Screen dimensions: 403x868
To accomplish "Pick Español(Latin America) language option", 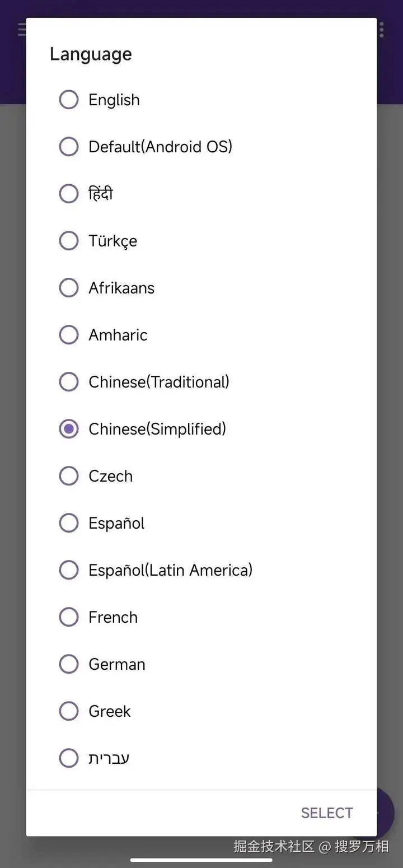I will point(69,570).
